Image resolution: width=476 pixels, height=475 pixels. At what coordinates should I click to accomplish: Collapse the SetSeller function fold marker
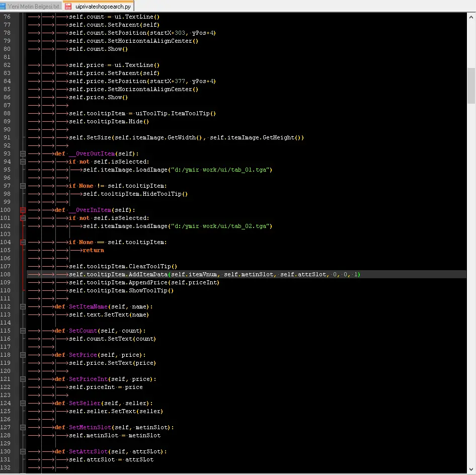click(23, 403)
